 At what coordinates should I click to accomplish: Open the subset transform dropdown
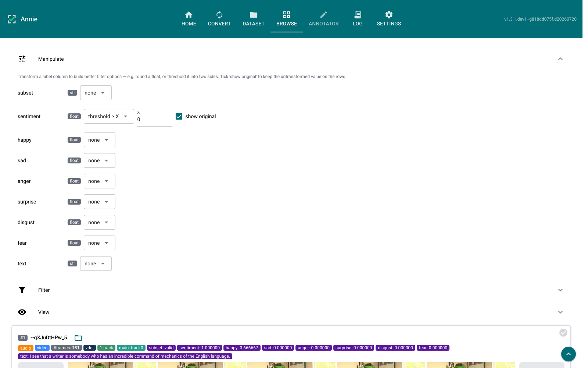[x=96, y=93]
